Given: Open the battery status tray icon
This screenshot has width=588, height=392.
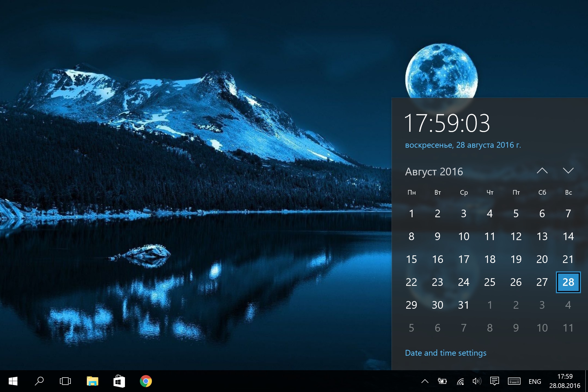Looking at the screenshot, I should click(442, 381).
